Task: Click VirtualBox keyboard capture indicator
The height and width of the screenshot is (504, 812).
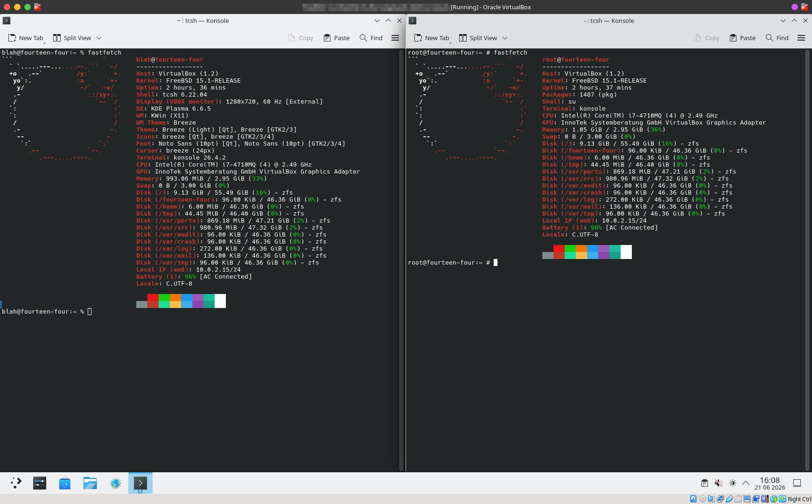Action: tap(782, 499)
